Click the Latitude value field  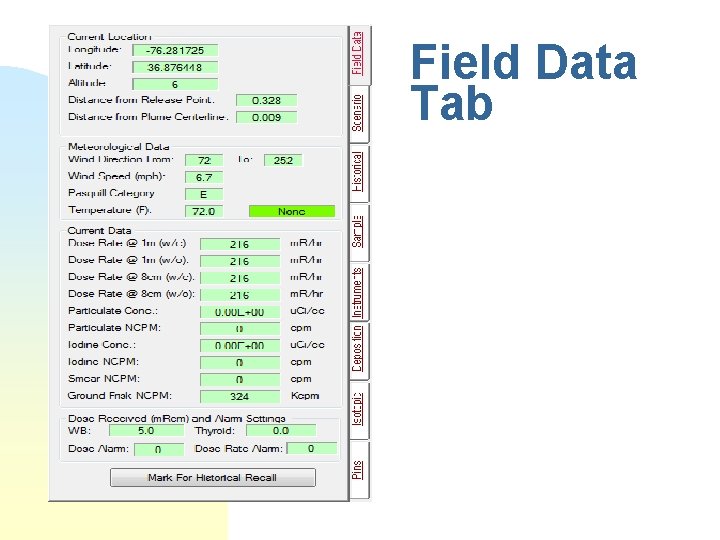(x=175, y=68)
